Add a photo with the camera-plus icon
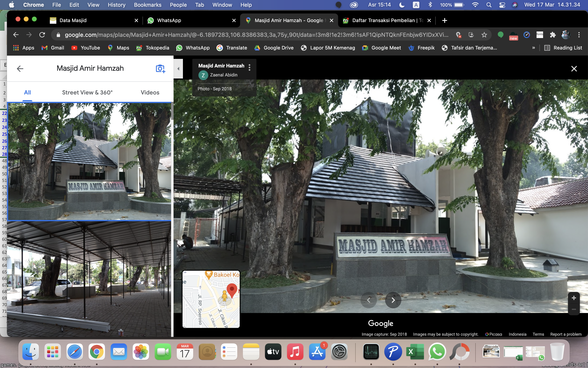Viewport: 588px width, 368px height. tap(160, 69)
